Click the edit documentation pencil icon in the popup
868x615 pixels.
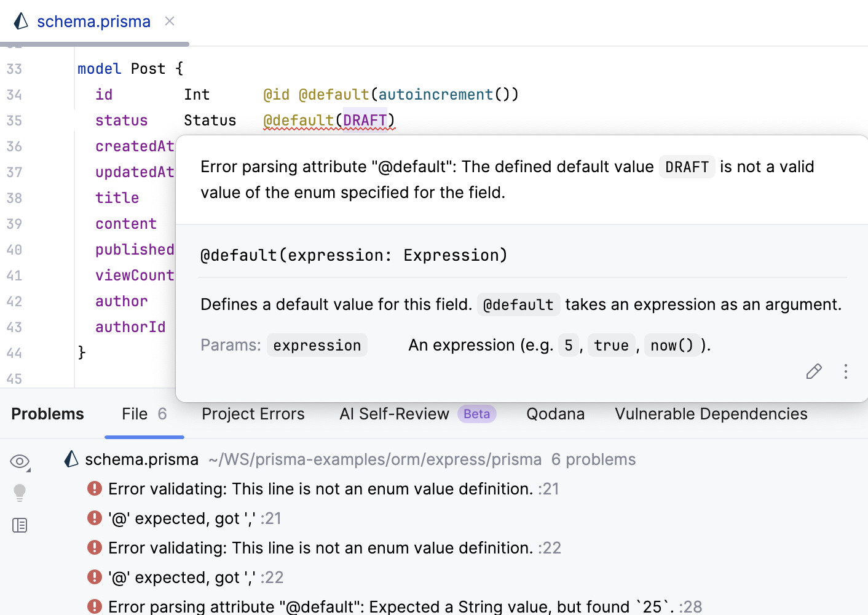[x=813, y=371]
